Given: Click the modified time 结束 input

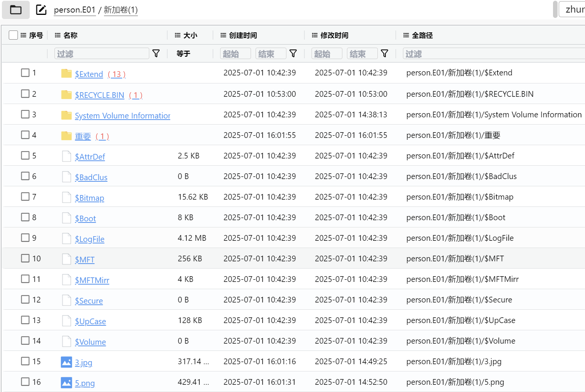Looking at the screenshot, I should pos(362,54).
